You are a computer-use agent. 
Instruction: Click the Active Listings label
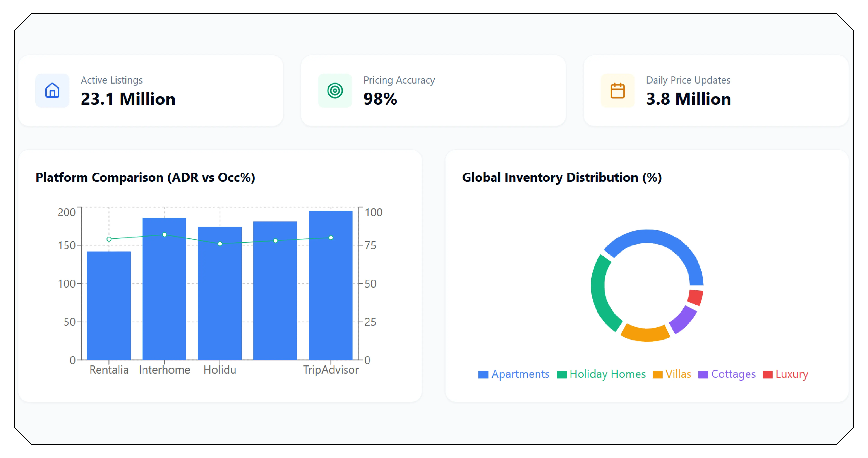click(x=112, y=80)
